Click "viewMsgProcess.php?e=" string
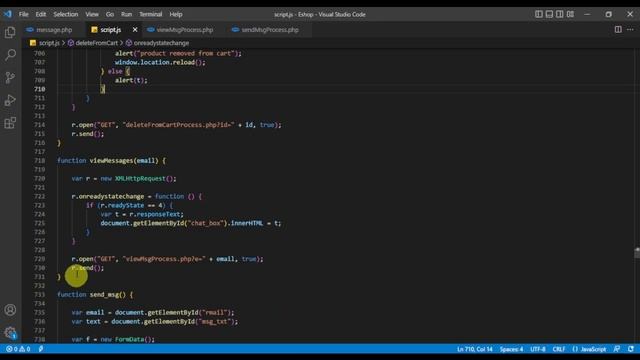 pos(164,259)
